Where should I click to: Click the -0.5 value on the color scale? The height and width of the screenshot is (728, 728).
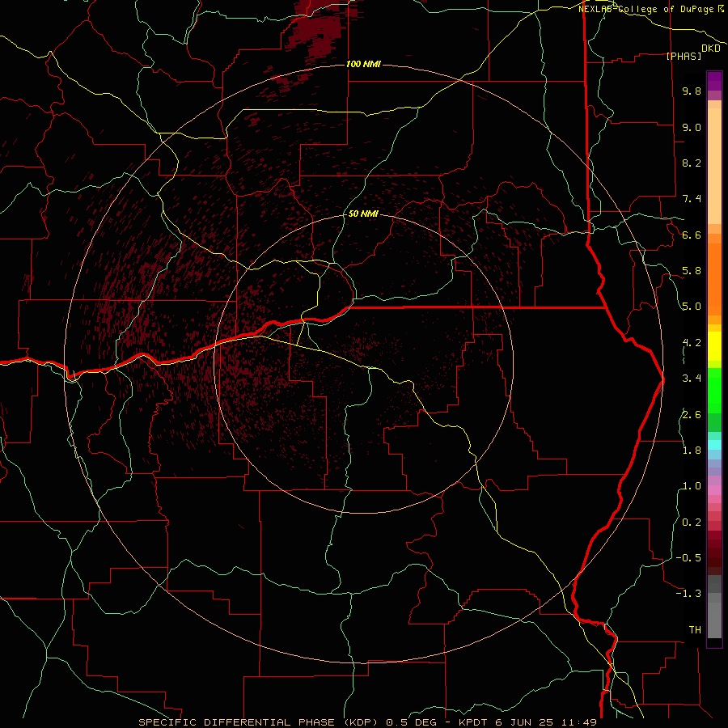pyautogui.click(x=688, y=558)
